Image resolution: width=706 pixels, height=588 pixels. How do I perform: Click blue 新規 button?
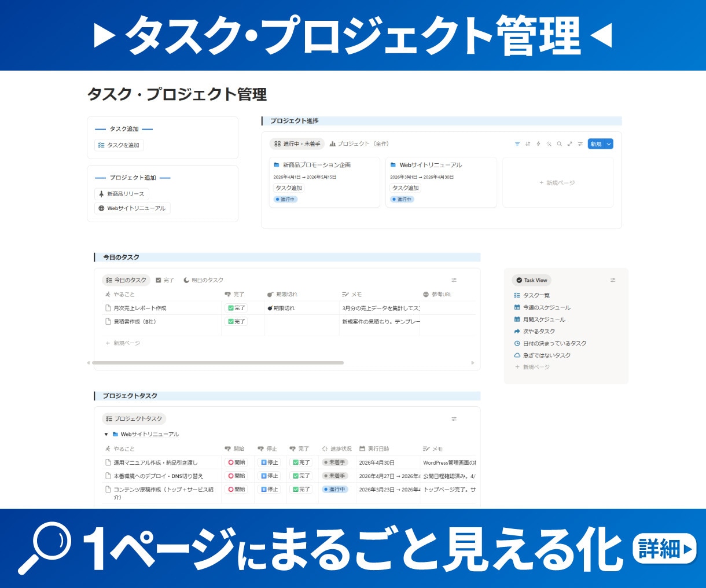coord(596,144)
